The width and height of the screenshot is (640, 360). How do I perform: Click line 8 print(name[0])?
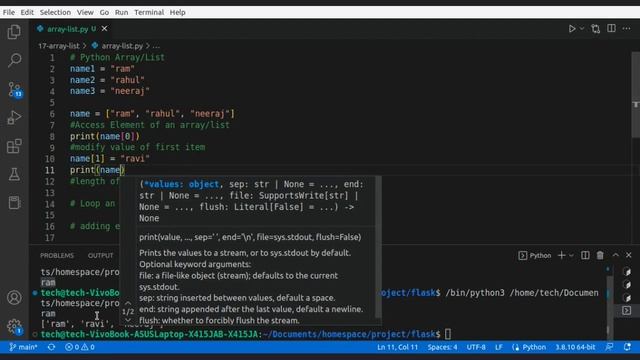[104, 136]
